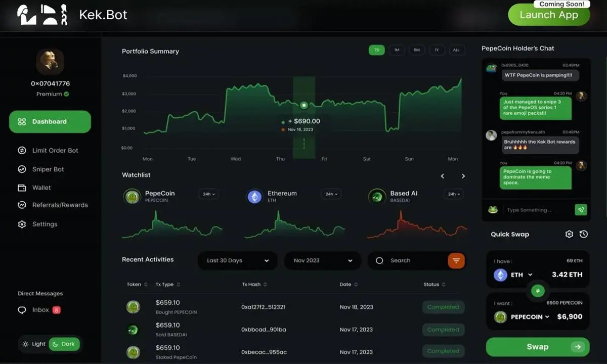The width and height of the screenshot is (607, 364).
Task: Click the profile avatar image
Action: tap(50, 62)
